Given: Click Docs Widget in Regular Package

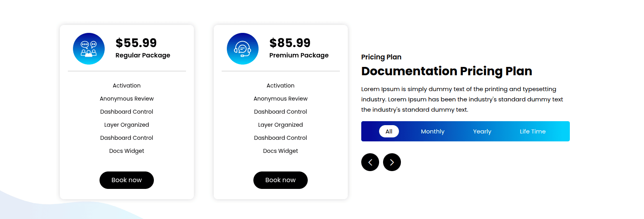Looking at the screenshot, I should tap(126, 151).
